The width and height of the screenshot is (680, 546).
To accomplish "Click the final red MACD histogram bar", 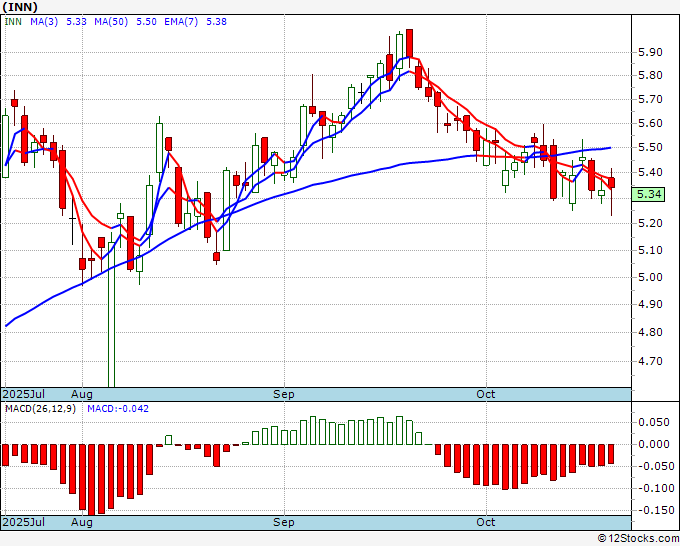I will 611,454.
